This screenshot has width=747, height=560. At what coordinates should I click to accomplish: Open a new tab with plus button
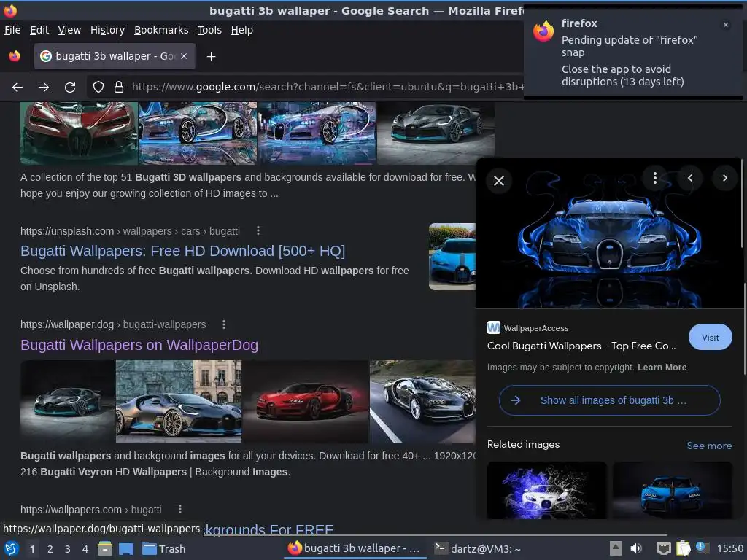211,57
